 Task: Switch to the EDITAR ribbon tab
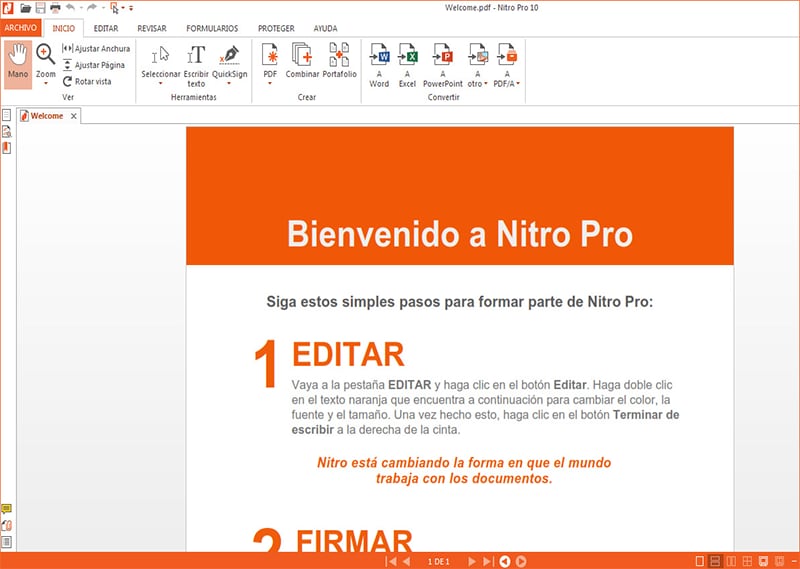[105, 28]
